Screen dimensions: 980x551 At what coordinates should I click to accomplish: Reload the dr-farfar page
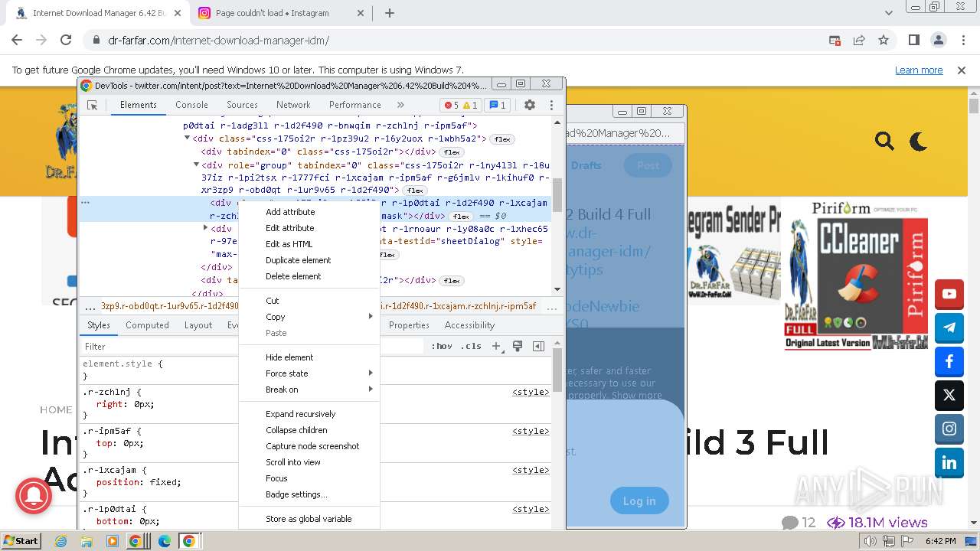pyautogui.click(x=66, y=40)
